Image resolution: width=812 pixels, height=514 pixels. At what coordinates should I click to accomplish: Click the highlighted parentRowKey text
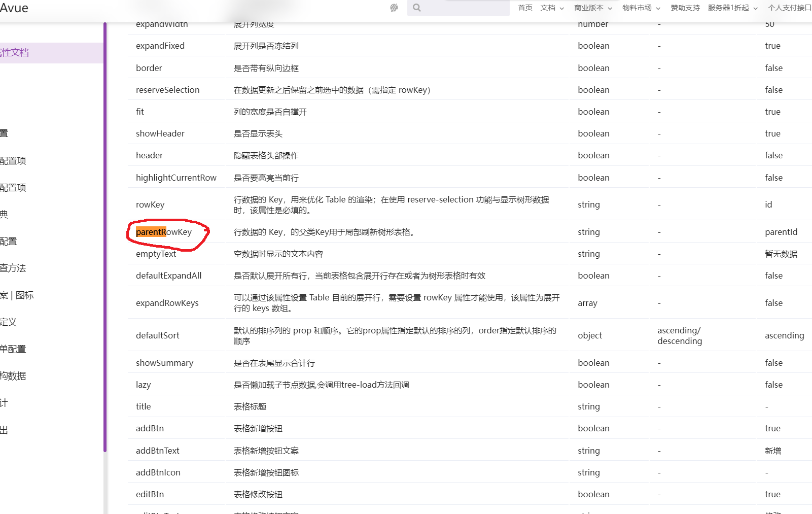[x=152, y=232]
